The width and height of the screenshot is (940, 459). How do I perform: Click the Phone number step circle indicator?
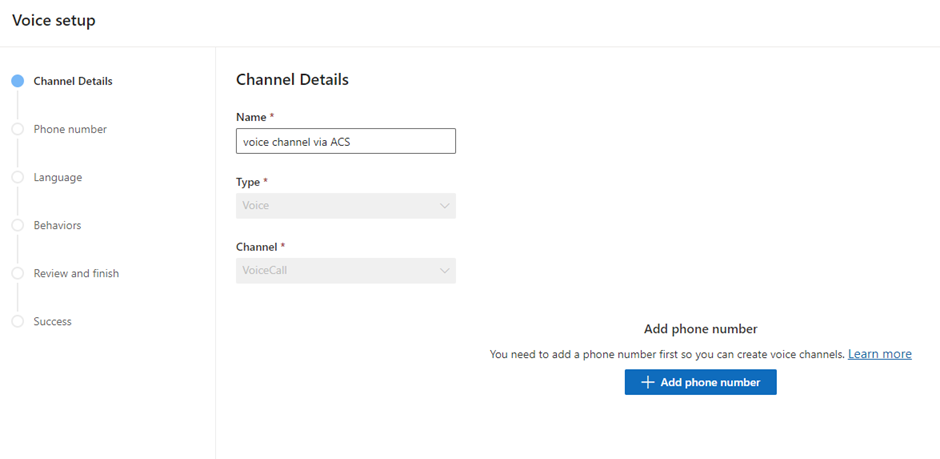tap(17, 129)
